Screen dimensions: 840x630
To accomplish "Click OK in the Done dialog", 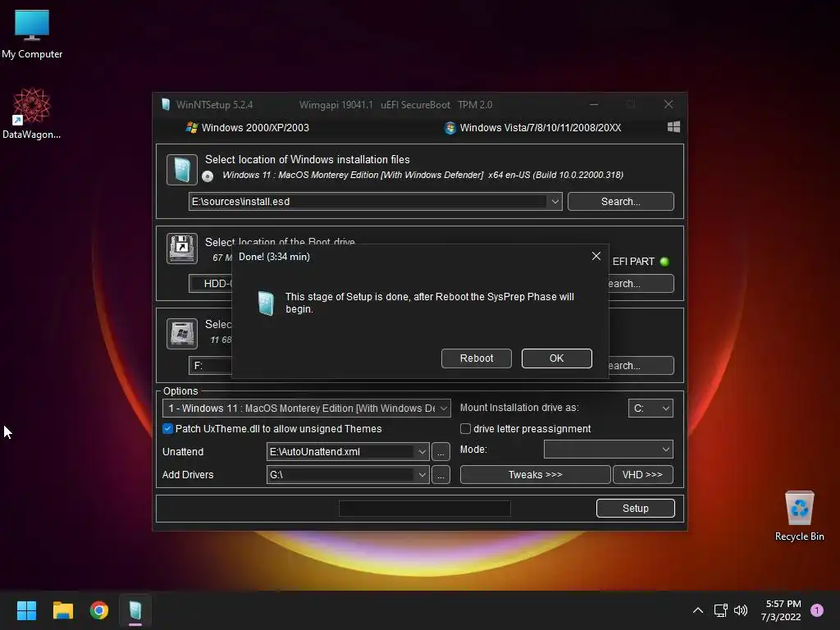I will [x=557, y=358].
